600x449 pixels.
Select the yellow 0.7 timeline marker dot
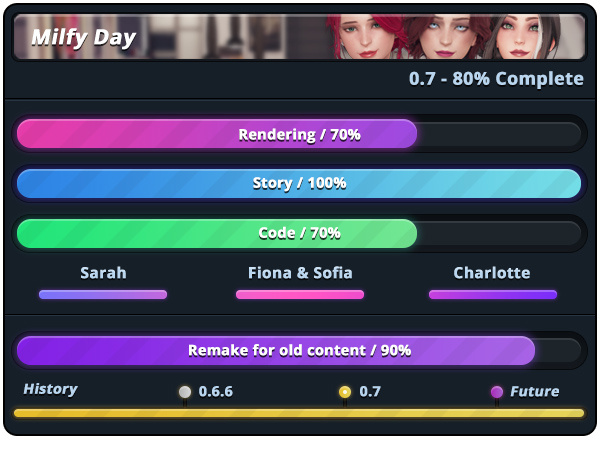(x=345, y=392)
